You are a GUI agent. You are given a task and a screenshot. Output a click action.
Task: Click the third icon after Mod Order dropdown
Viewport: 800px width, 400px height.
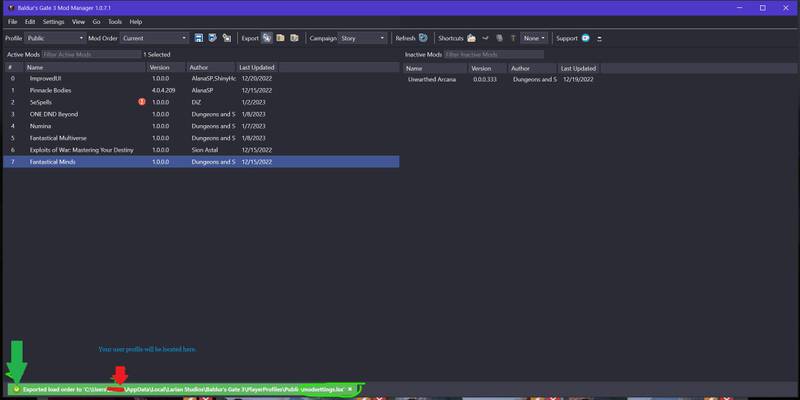tap(227, 38)
